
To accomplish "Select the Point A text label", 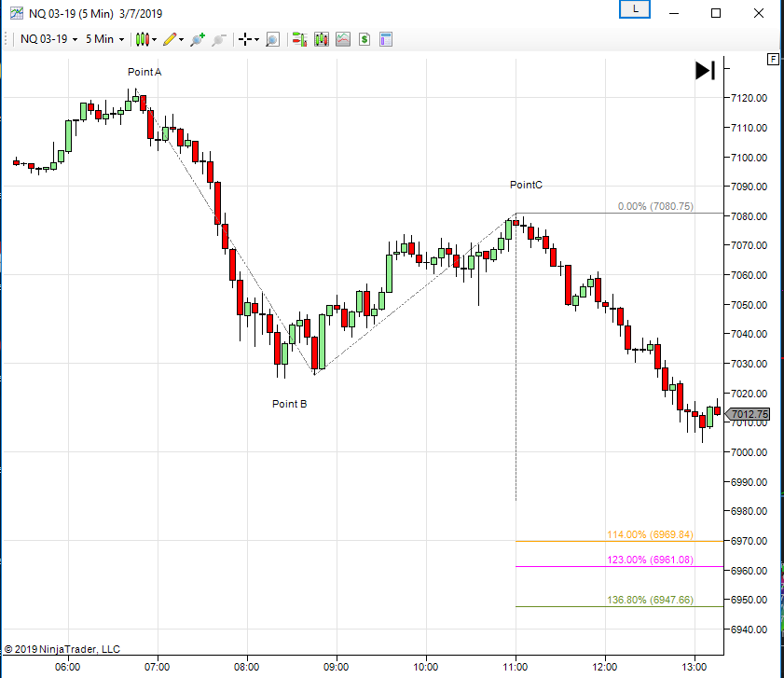I will tap(144, 72).
